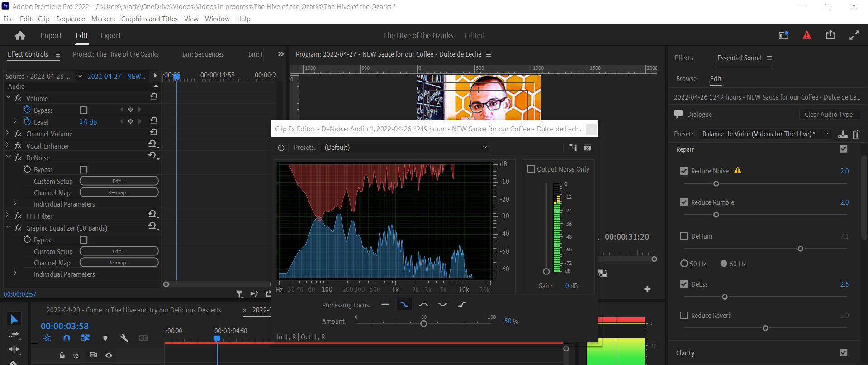Save Essential Sound preset icon
Image resolution: width=868 pixels, height=365 pixels.
click(x=842, y=134)
